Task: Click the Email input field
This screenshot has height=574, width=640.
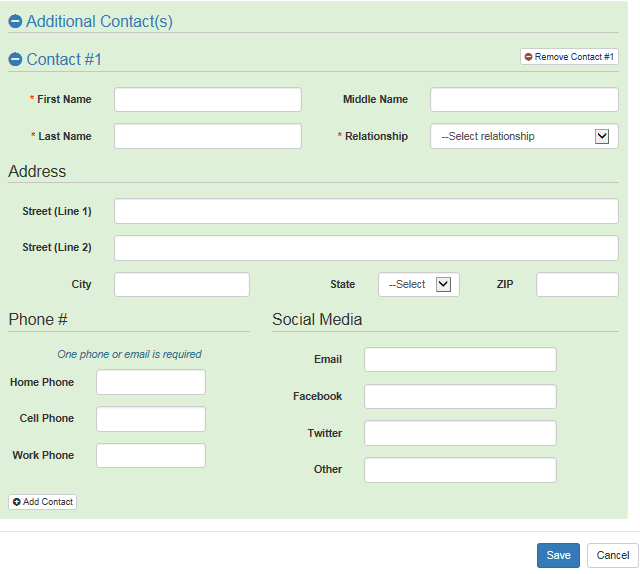Action: tap(460, 360)
